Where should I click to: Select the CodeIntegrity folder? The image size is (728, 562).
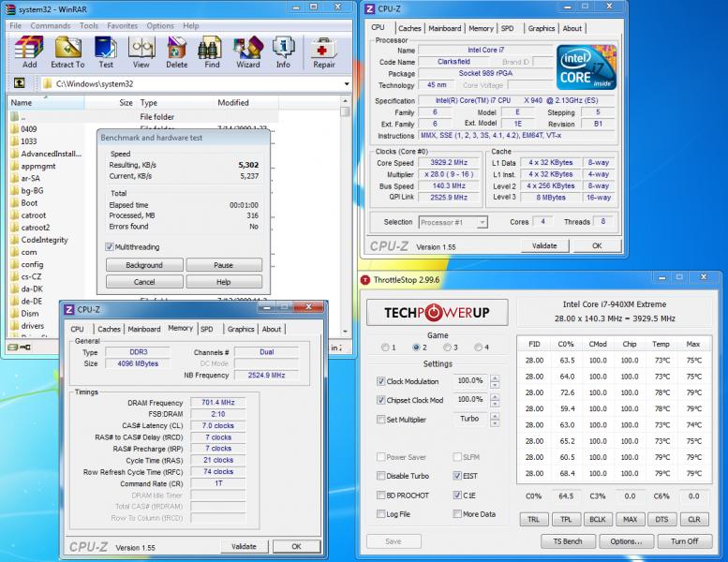click(39, 240)
